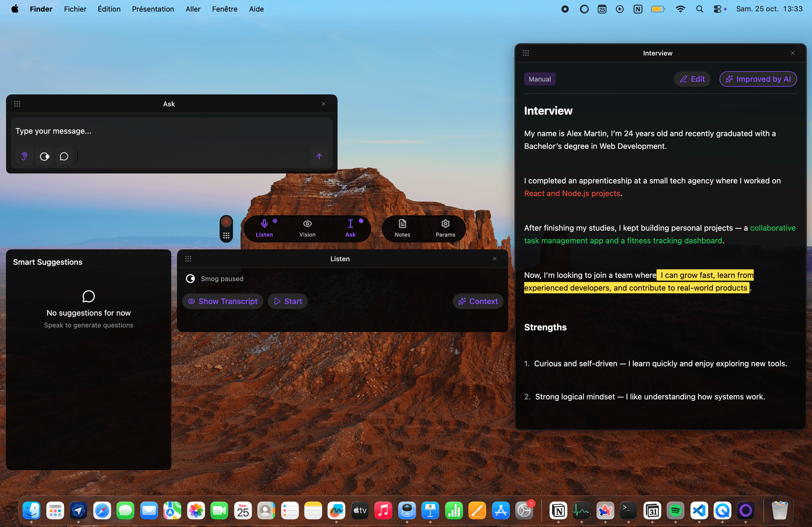Click the Type your message field

(x=170, y=131)
